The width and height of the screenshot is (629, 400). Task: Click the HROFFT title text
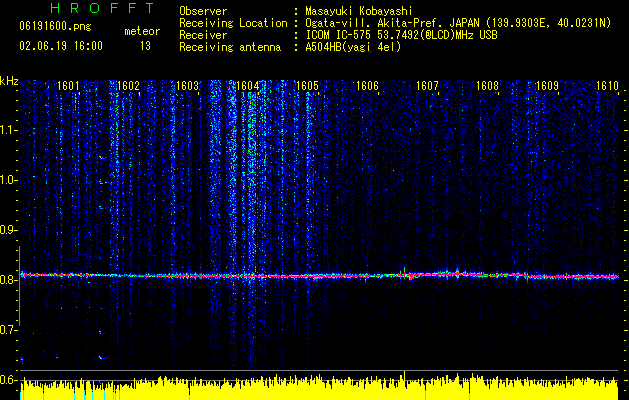pyautogui.click(x=88, y=10)
